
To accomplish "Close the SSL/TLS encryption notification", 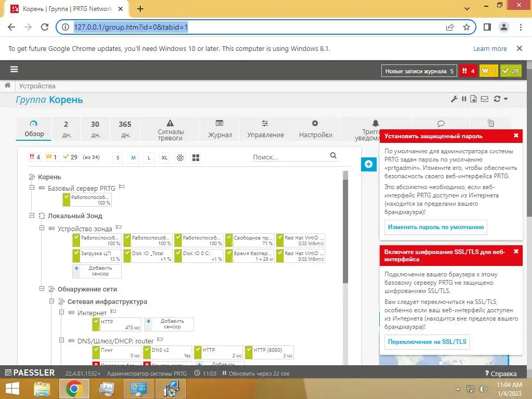I will pos(516,251).
